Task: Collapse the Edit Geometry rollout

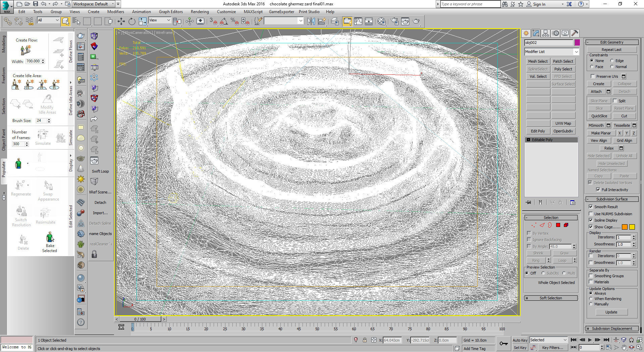Action: 612,42
